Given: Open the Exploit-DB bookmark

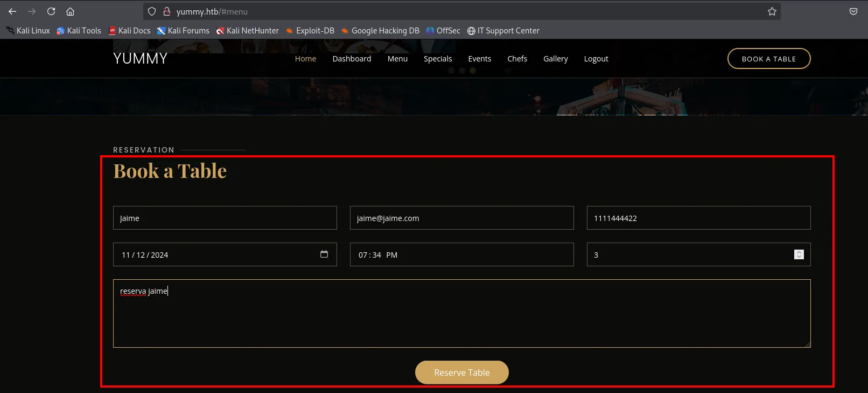Looking at the screenshot, I should click(310, 31).
